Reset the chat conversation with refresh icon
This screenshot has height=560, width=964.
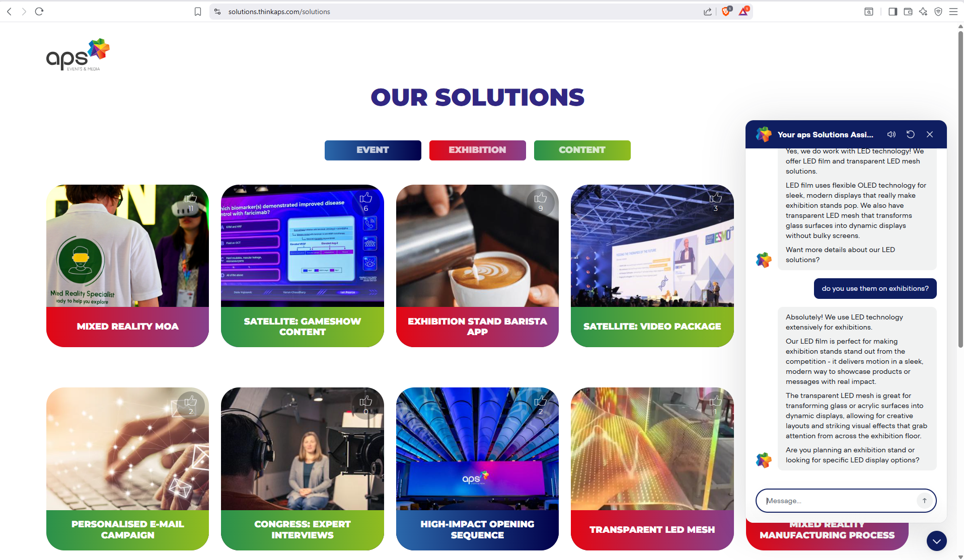(911, 134)
